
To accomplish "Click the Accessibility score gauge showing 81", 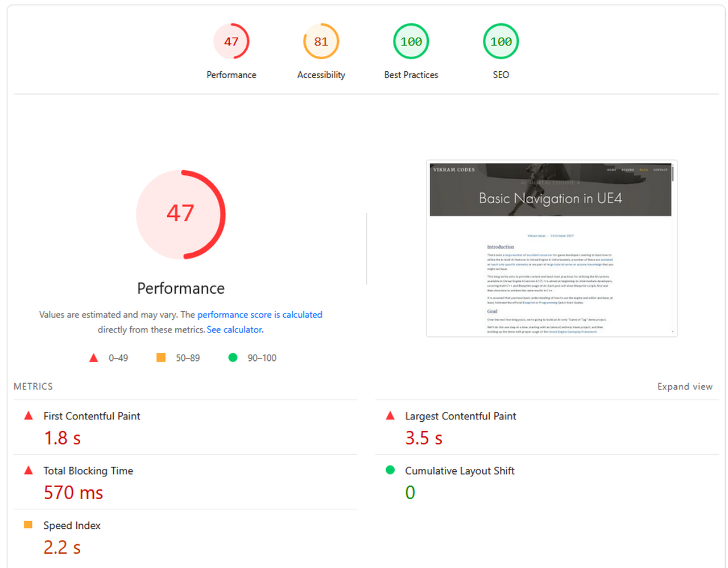I will 321,41.
